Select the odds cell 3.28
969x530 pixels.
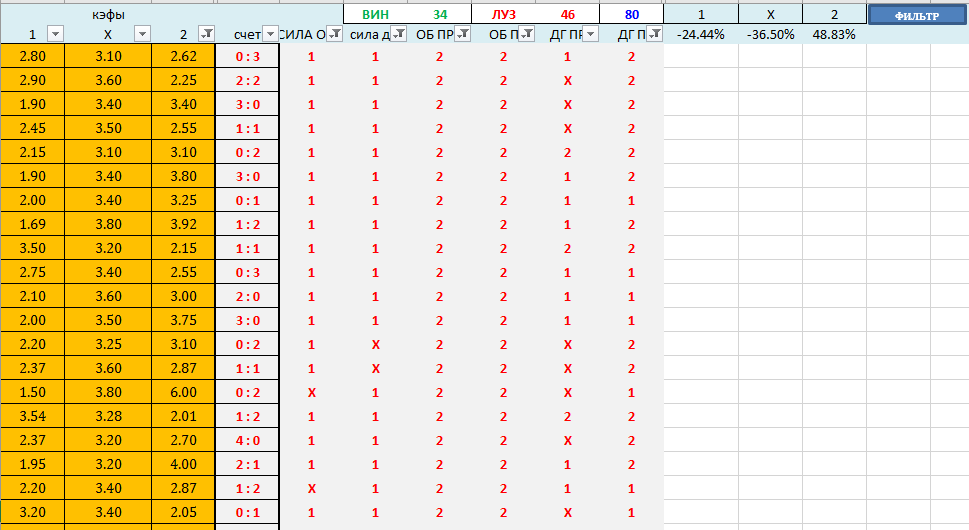(x=108, y=416)
